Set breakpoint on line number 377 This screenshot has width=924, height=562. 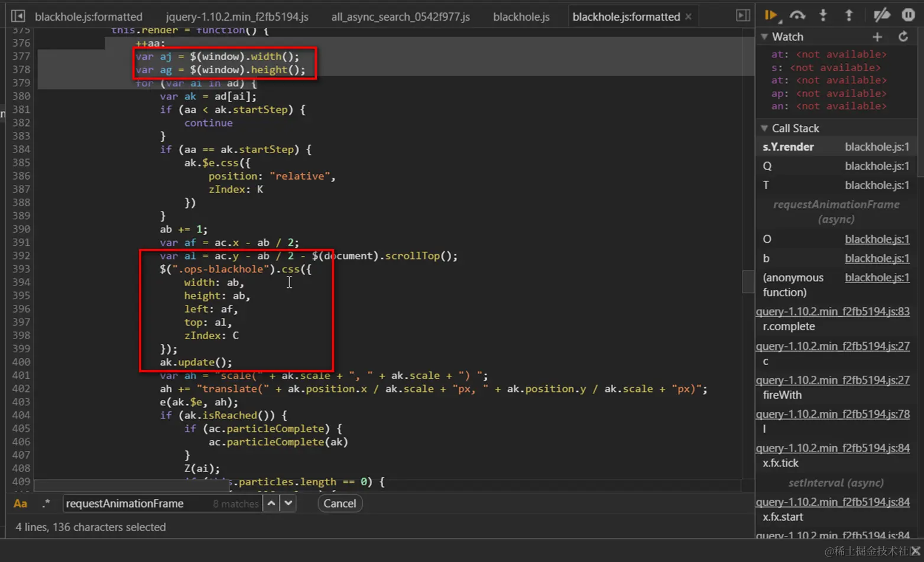click(x=21, y=57)
